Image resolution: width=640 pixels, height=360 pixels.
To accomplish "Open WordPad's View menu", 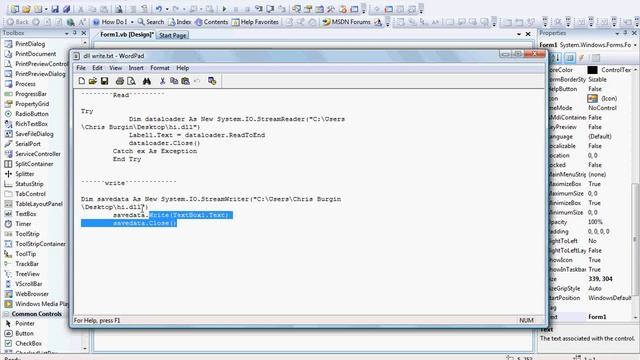I will pyautogui.click(x=116, y=68).
